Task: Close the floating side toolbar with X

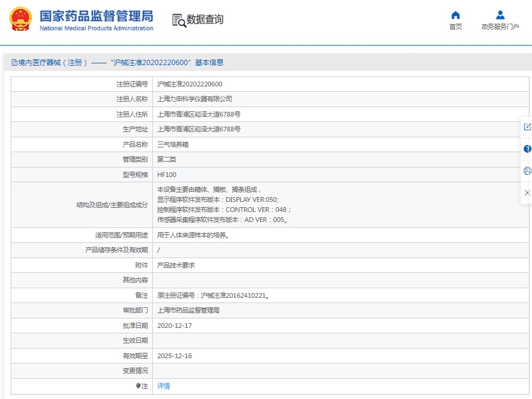Action: tap(527, 192)
